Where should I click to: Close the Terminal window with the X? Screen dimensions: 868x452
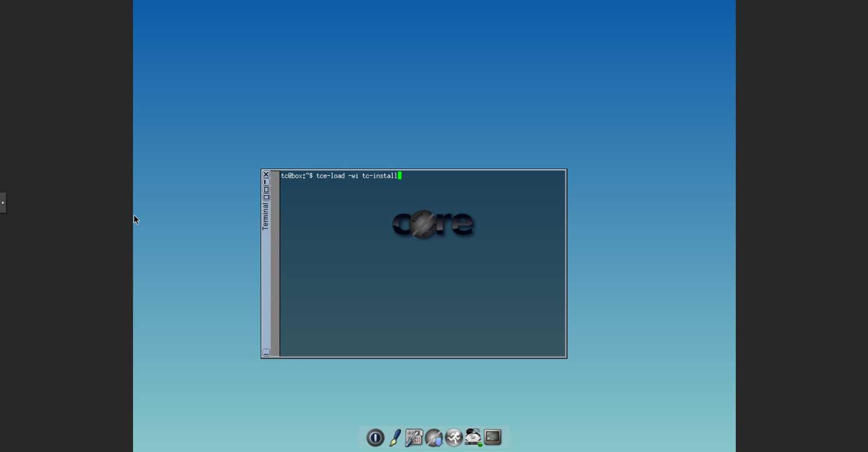coord(266,175)
